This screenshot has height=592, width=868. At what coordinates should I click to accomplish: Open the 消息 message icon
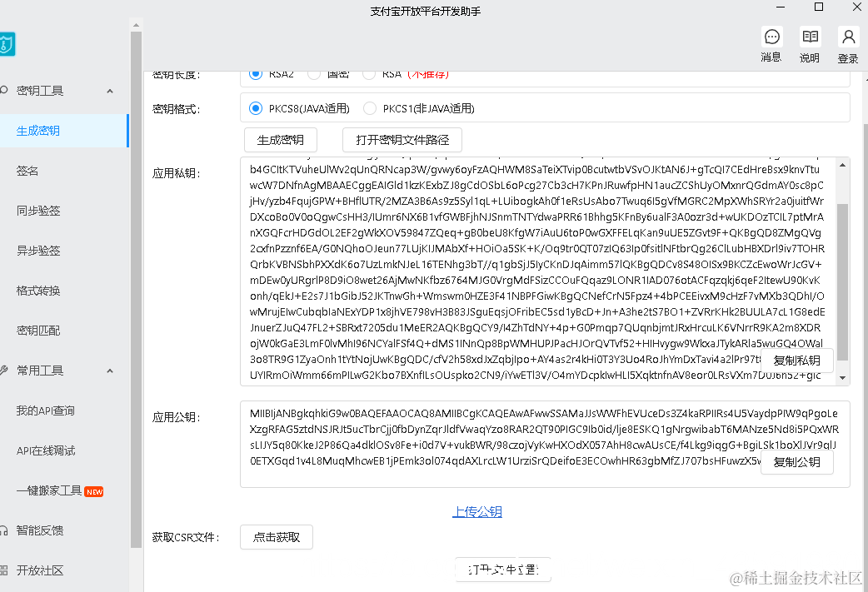click(771, 36)
